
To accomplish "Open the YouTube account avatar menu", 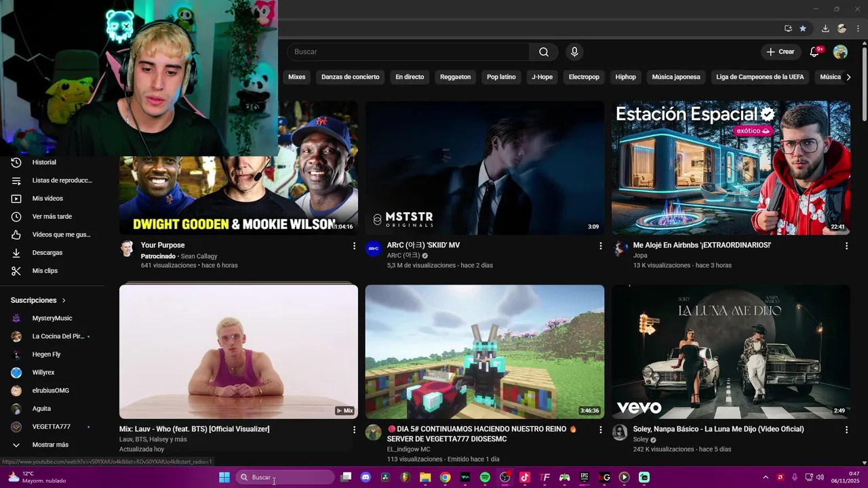I will point(840,52).
